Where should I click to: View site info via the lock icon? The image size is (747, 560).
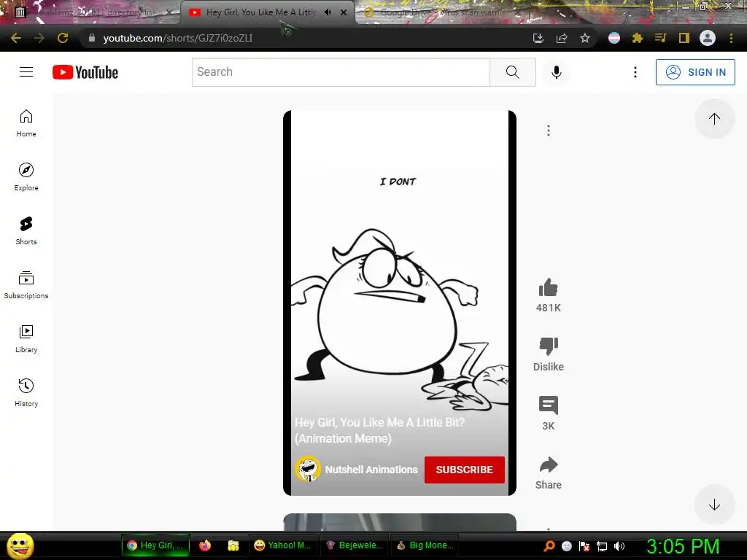click(91, 38)
